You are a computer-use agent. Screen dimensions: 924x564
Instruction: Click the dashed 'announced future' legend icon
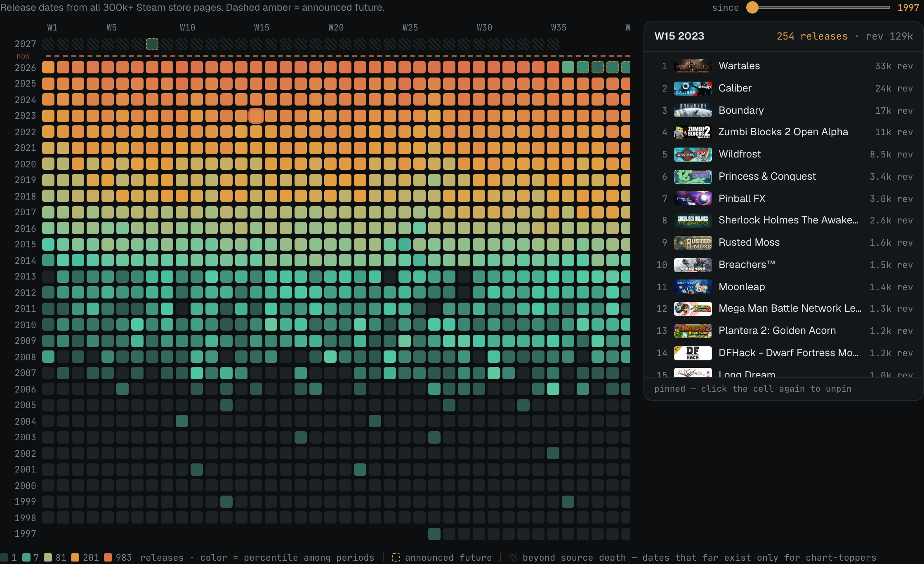click(x=396, y=558)
